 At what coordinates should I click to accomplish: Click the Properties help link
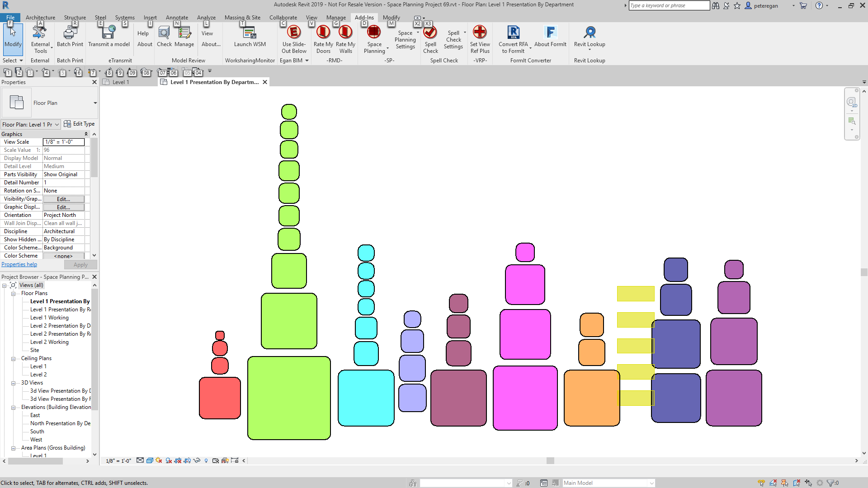[19, 265]
